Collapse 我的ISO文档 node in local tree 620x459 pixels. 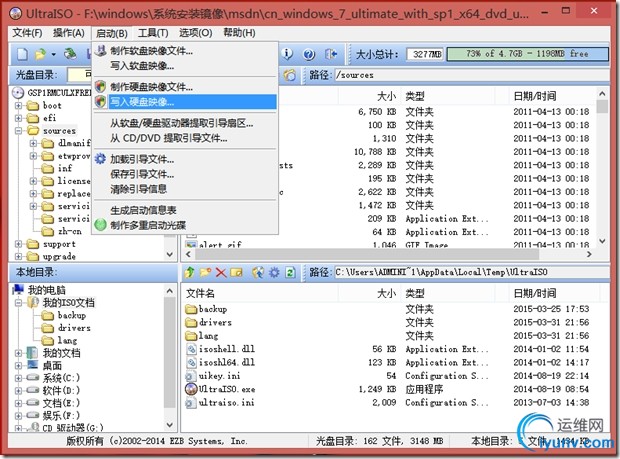point(18,303)
